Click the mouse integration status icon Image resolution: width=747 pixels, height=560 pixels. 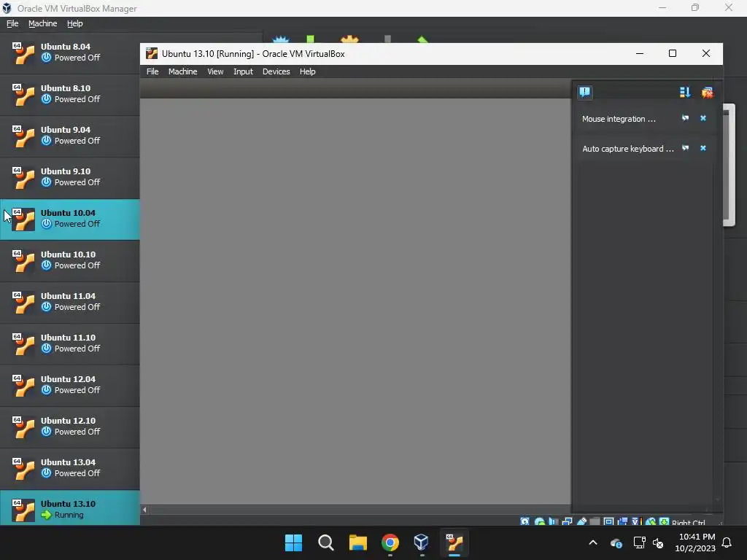650,521
